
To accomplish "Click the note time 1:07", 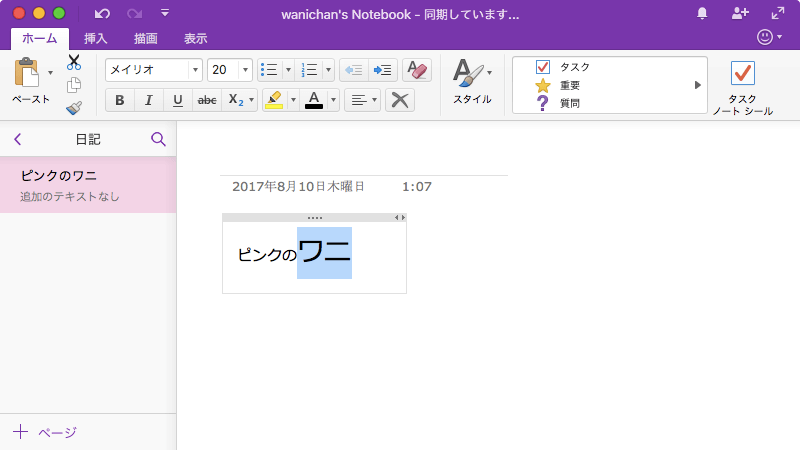I will [417, 186].
